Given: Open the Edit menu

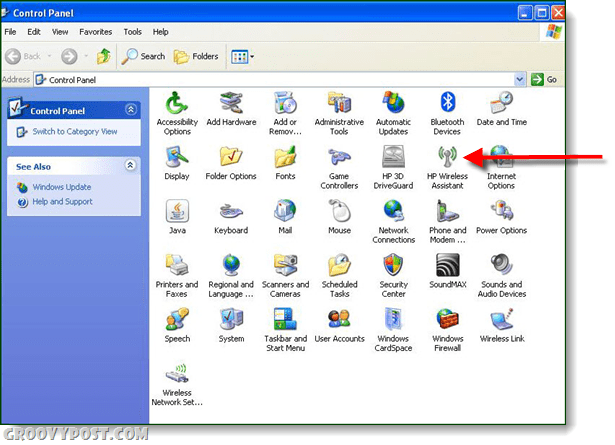Looking at the screenshot, I should pyautogui.click(x=34, y=32).
